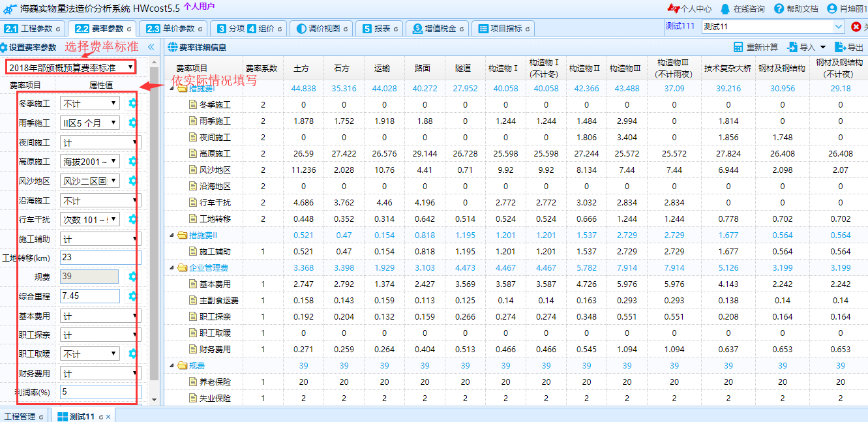Click the 帮助文档 question mark icon

coord(779,9)
